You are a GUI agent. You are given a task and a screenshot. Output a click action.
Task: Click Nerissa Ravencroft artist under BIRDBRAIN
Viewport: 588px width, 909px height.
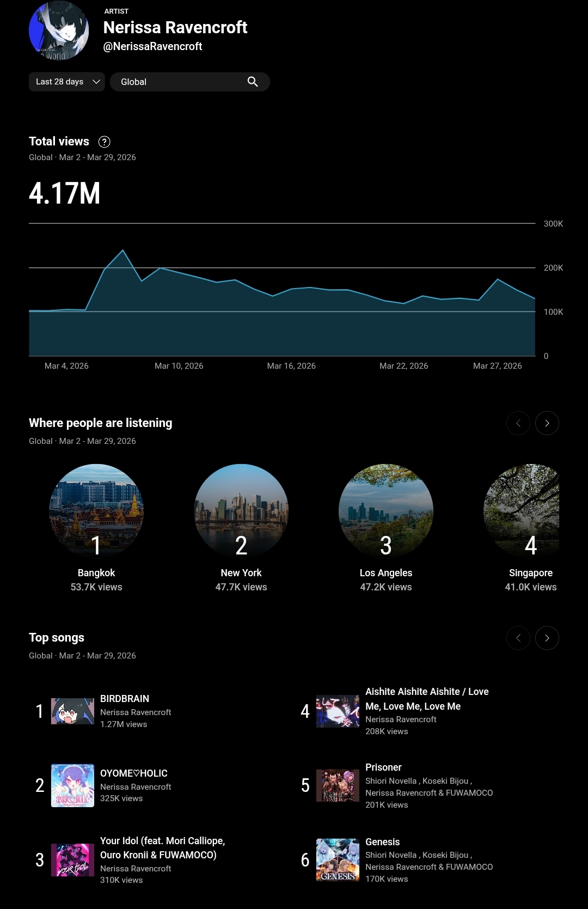[x=136, y=712]
